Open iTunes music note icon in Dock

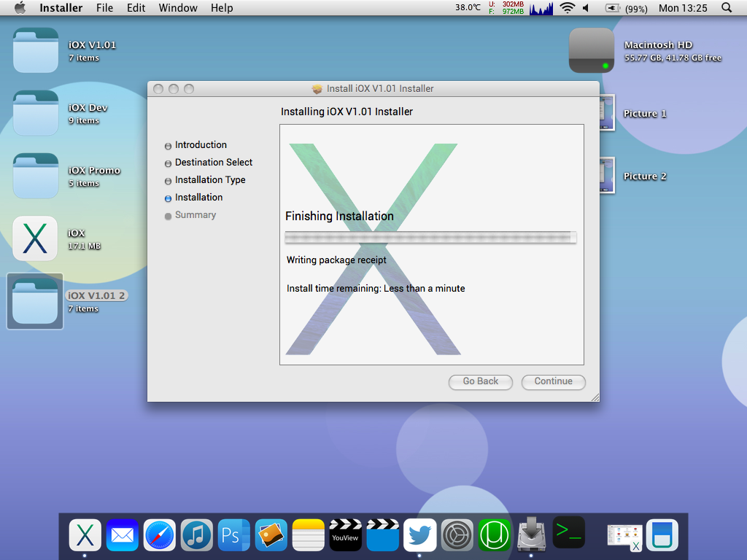pos(197,534)
